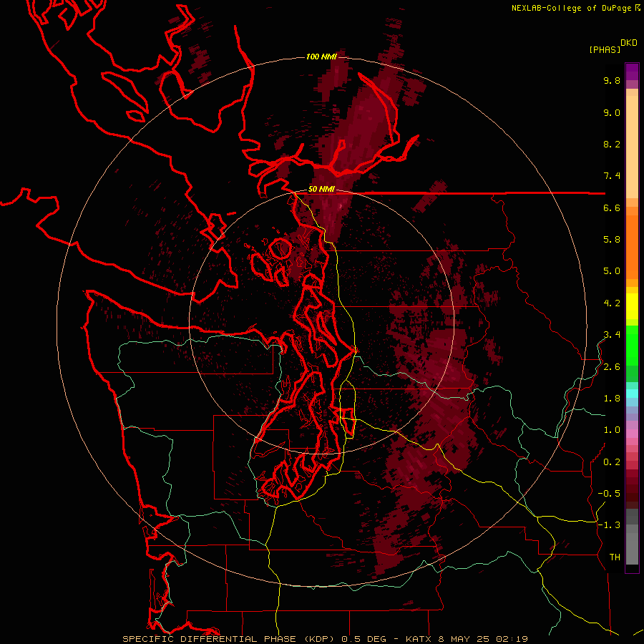Click the 1.8 value on the color scale
The width and height of the screenshot is (644, 644).
(612, 399)
